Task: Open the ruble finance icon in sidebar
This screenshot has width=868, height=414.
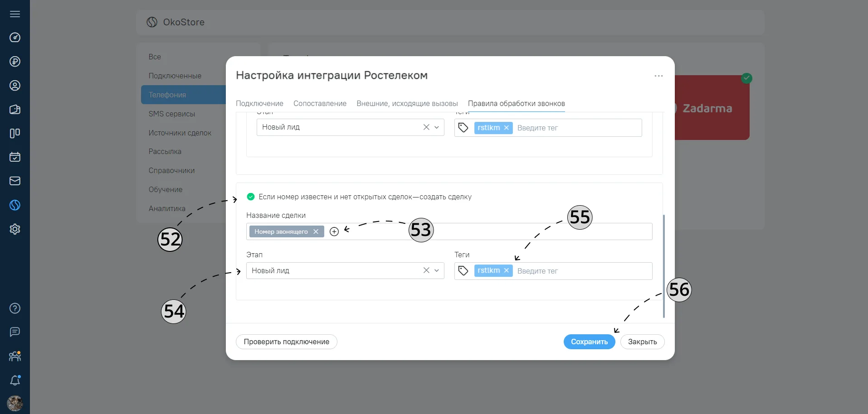Action: pos(15,62)
